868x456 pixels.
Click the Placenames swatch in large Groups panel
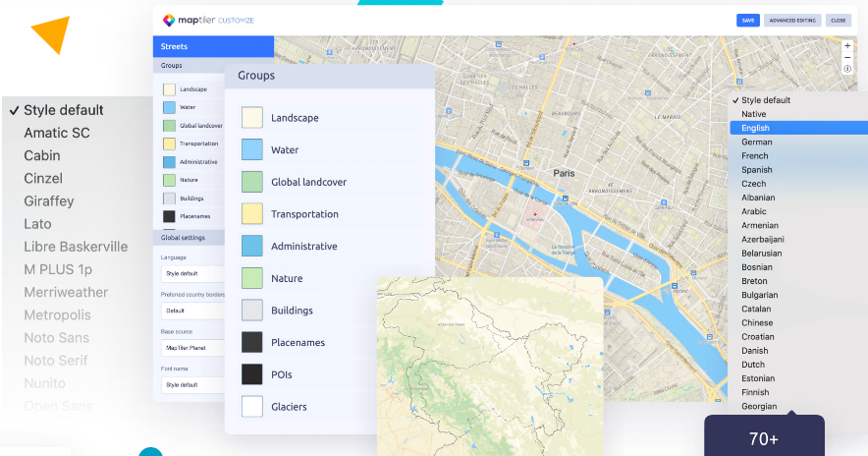pyautogui.click(x=252, y=342)
